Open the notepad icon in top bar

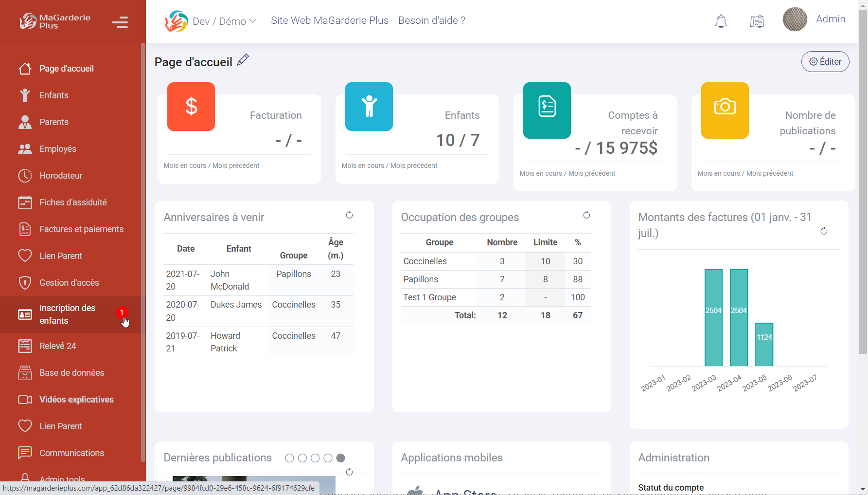757,21
